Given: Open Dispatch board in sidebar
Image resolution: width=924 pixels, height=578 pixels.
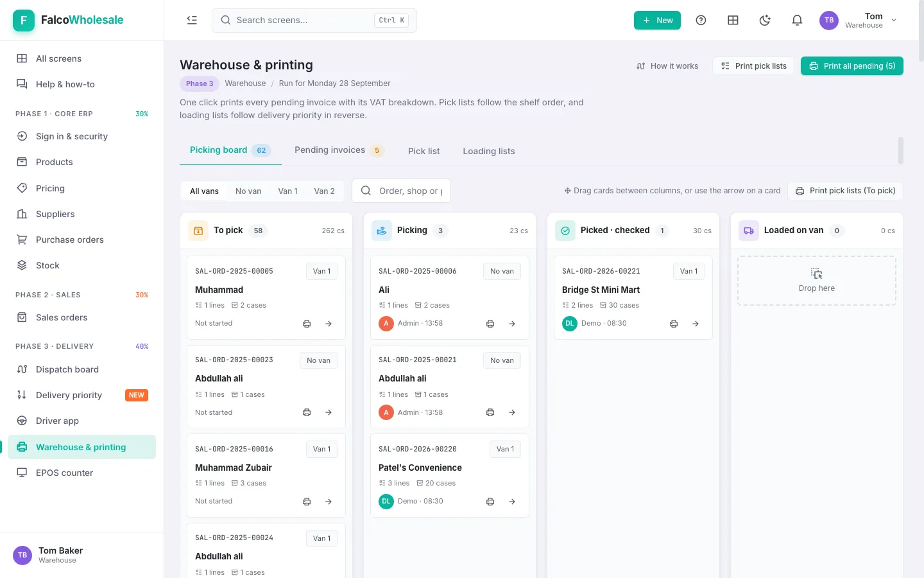Looking at the screenshot, I should (x=81, y=369).
